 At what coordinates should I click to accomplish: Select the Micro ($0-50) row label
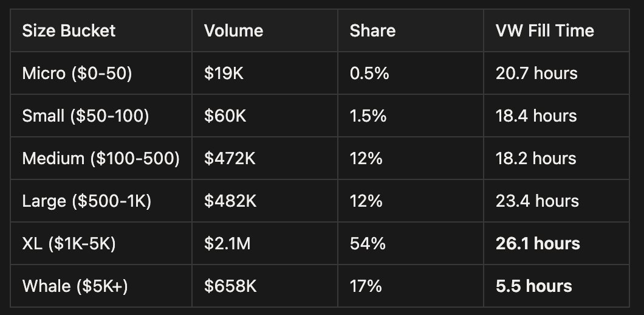pos(77,74)
